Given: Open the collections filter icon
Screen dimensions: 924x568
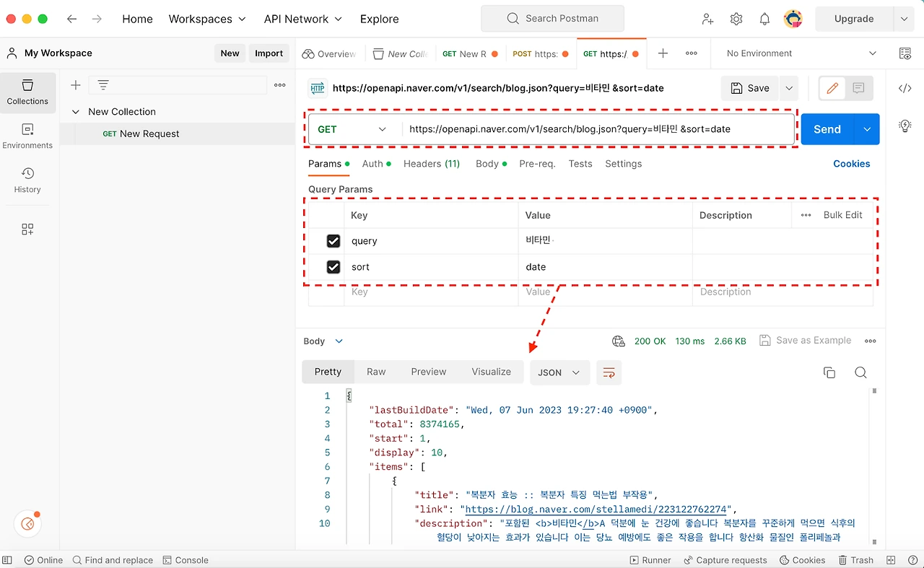Looking at the screenshot, I should (x=103, y=85).
